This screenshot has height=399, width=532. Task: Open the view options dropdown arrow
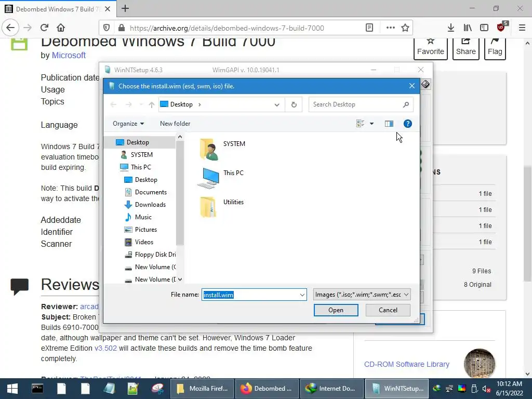coord(371,124)
